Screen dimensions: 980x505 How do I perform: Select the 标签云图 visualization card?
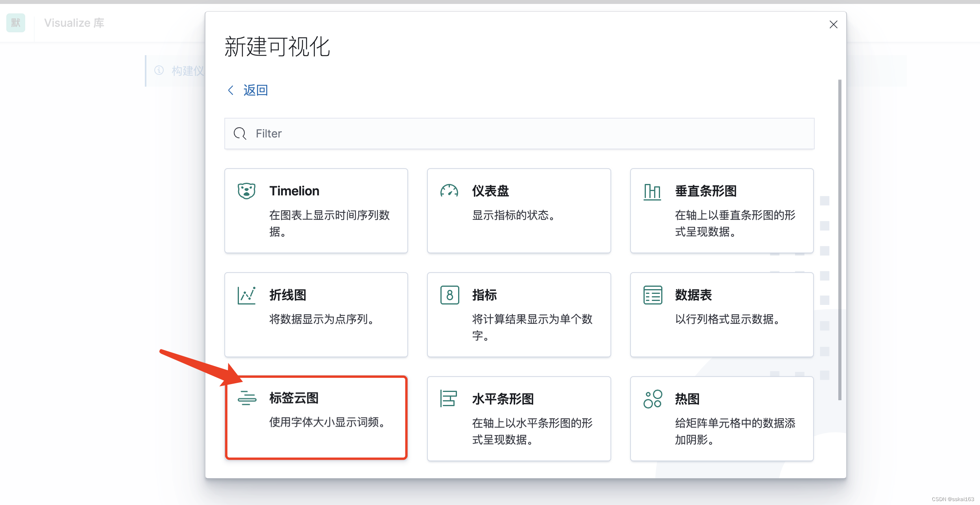[x=316, y=418]
